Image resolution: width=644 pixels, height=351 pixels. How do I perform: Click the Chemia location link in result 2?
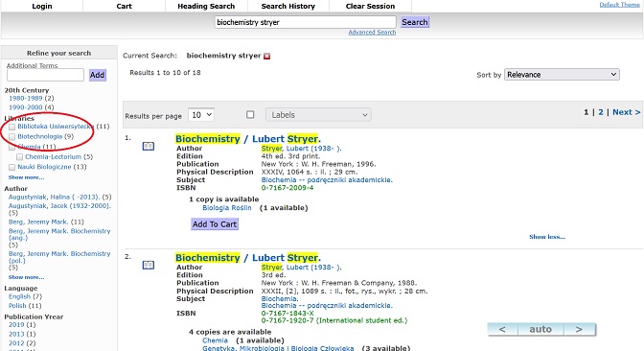(x=215, y=340)
